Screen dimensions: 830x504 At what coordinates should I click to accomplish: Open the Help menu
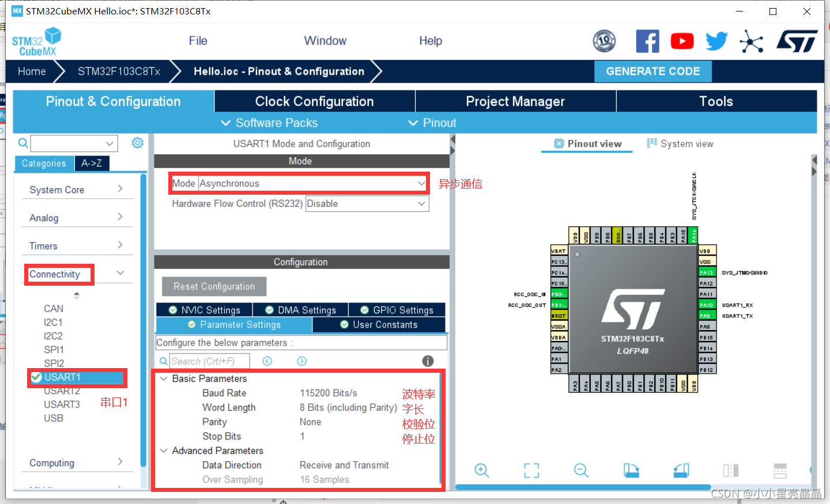point(431,41)
